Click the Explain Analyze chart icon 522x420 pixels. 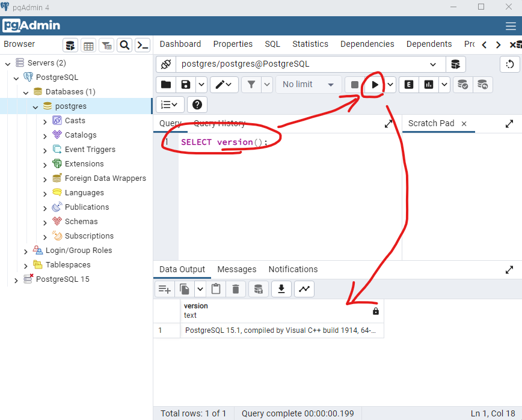tap(429, 85)
